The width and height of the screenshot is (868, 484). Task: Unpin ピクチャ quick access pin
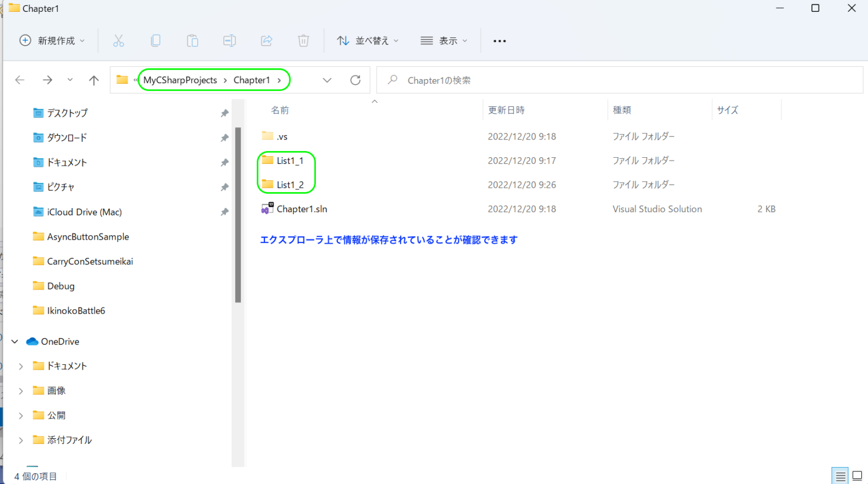(224, 187)
